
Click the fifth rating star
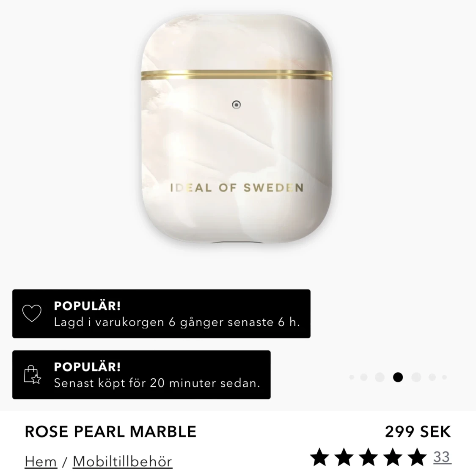pyautogui.click(x=417, y=457)
